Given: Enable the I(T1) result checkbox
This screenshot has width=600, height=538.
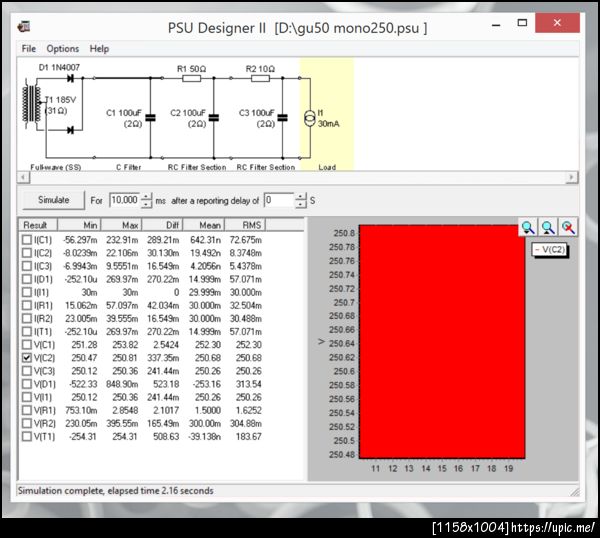Looking at the screenshot, I should [x=26, y=331].
